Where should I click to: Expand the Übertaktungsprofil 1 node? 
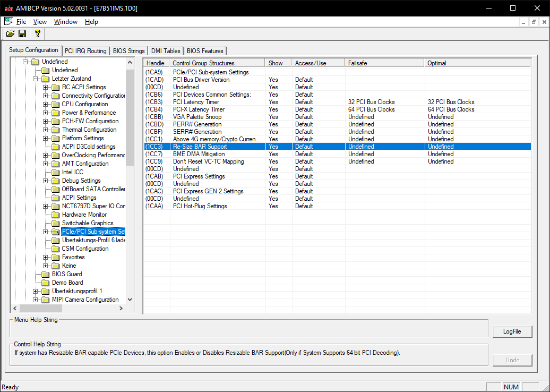tap(35, 291)
